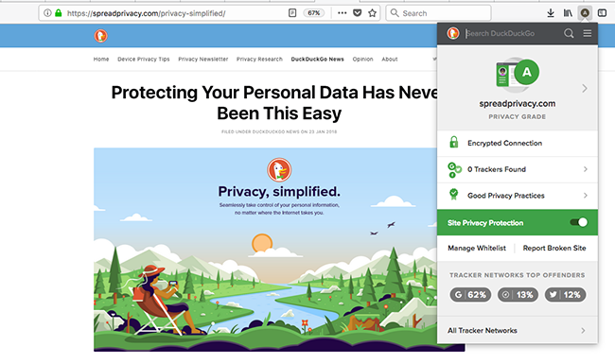This screenshot has height=364, width=615.
Task: Turn off Site Privacy Protection switch
Action: [x=578, y=222]
